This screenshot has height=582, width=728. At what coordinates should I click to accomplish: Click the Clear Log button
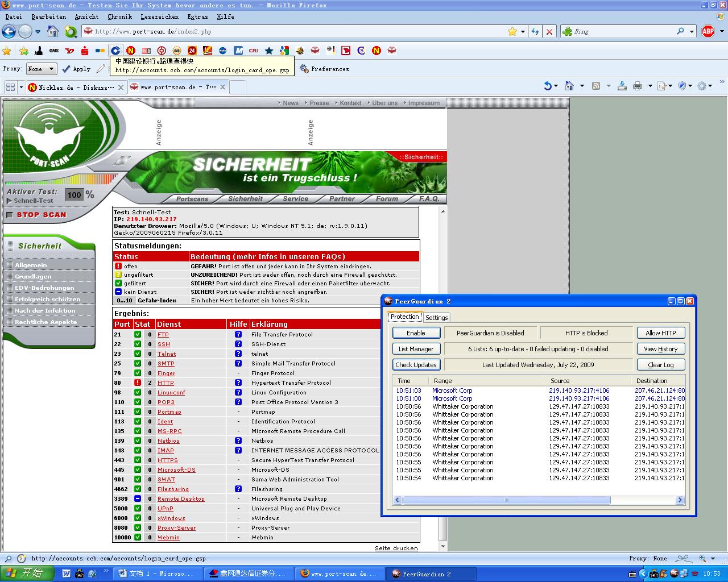tap(660, 365)
